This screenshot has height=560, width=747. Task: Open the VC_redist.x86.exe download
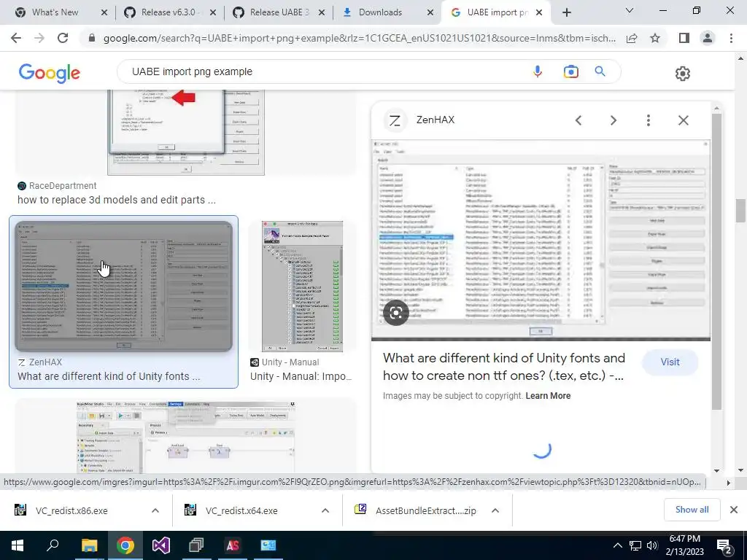click(x=71, y=510)
